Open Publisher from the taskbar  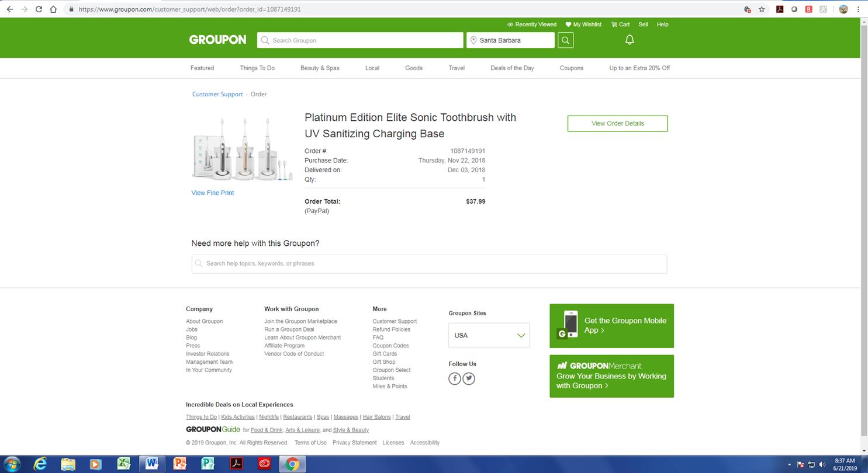click(208, 464)
